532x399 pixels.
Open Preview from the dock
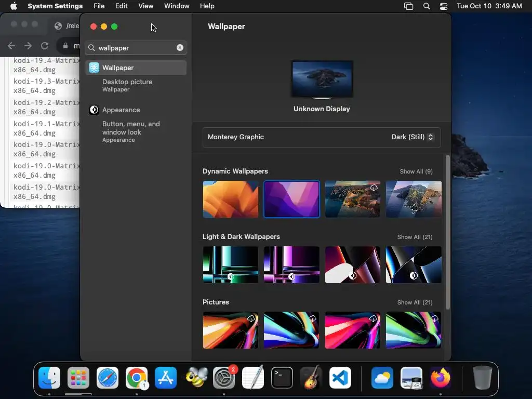(x=411, y=378)
